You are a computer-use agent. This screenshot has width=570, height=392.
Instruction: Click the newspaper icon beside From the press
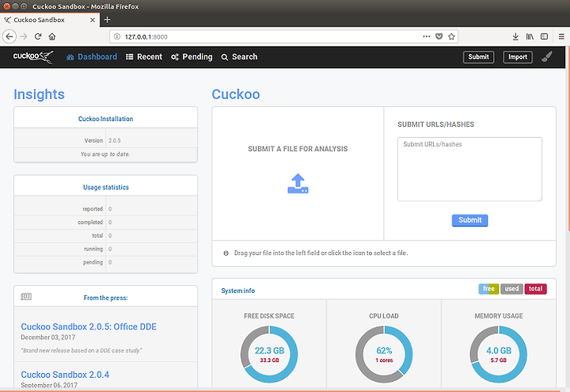click(26, 297)
